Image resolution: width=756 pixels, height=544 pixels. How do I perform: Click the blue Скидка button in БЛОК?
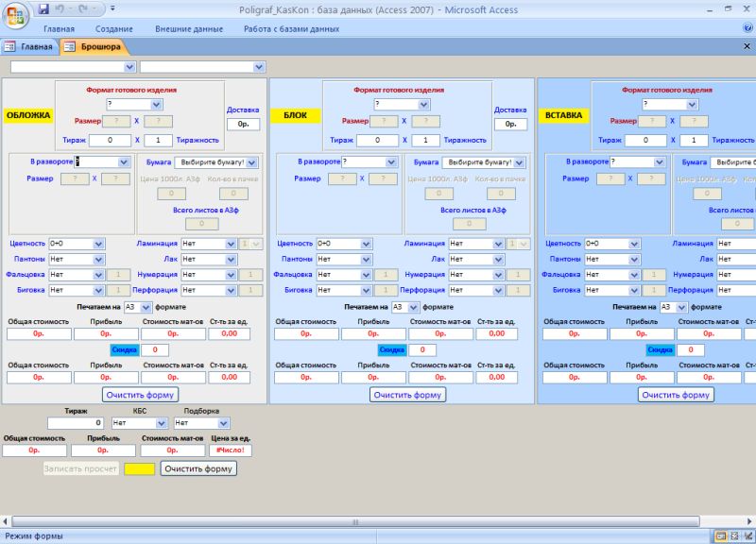391,349
